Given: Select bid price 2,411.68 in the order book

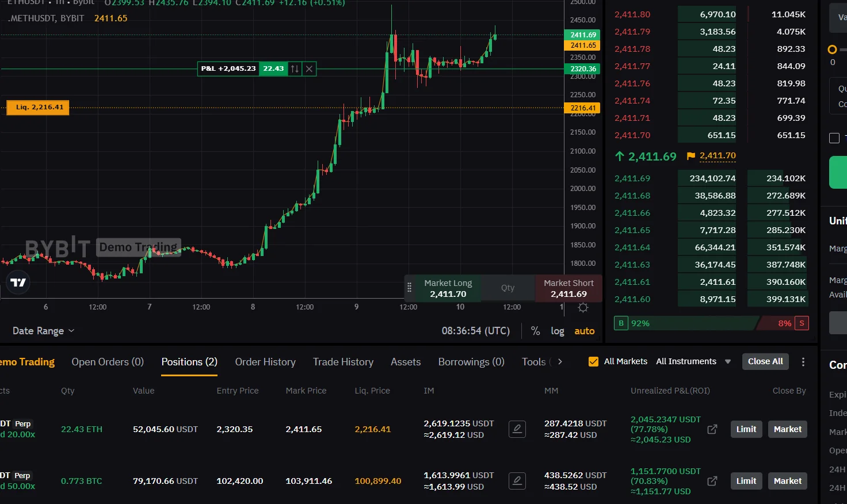Looking at the screenshot, I should pos(632,196).
